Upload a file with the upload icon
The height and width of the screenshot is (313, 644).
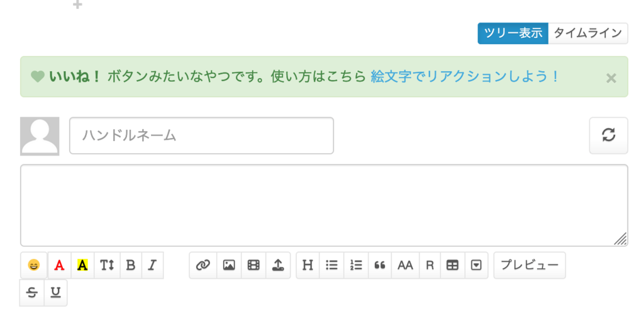[278, 265]
